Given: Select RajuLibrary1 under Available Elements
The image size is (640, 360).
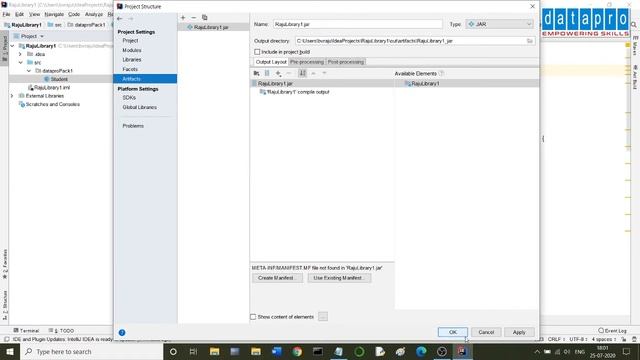Looking at the screenshot, I should (424, 83).
